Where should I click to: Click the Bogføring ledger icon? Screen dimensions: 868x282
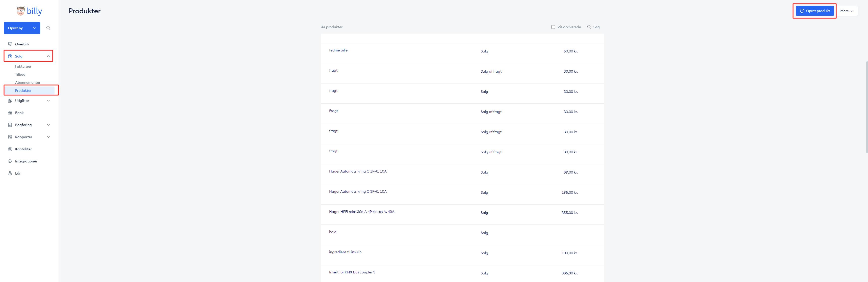click(x=10, y=125)
